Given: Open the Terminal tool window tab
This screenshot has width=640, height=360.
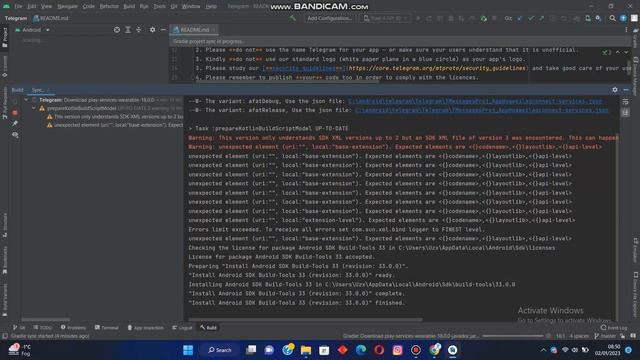Looking at the screenshot, I should click(x=107, y=327).
